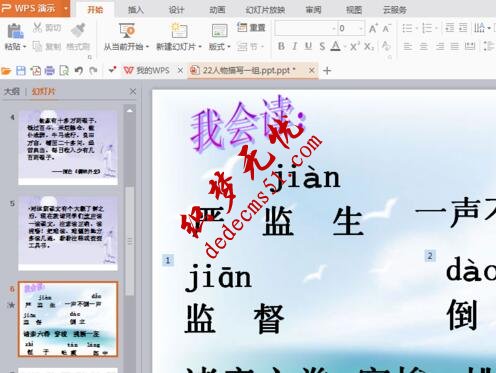Open the 节 section dropdown
Image resolution: width=496 pixels, height=373 pixels.
(251, 47)
